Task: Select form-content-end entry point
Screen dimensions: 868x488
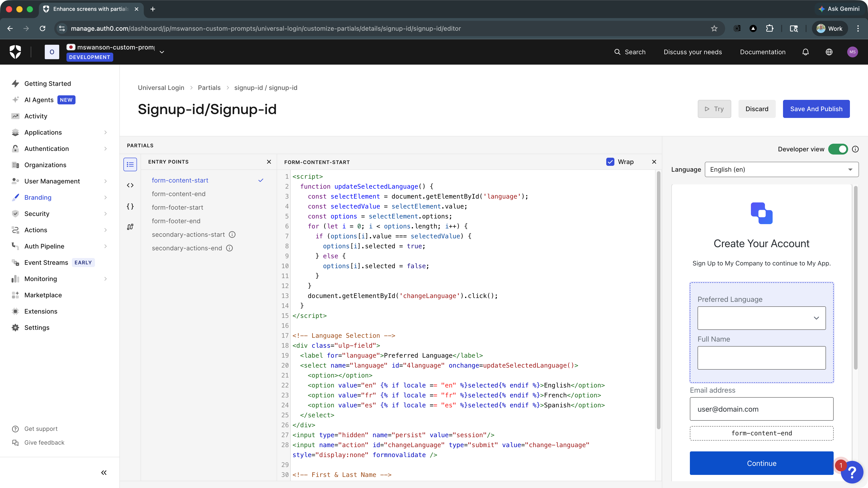Action: coord(179,194)
